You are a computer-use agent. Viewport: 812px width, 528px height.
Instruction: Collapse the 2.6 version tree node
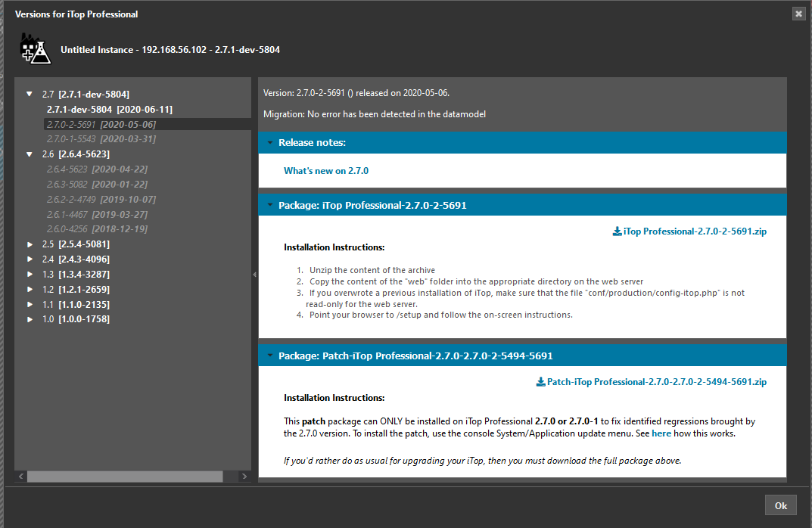[x=30, y=154]
